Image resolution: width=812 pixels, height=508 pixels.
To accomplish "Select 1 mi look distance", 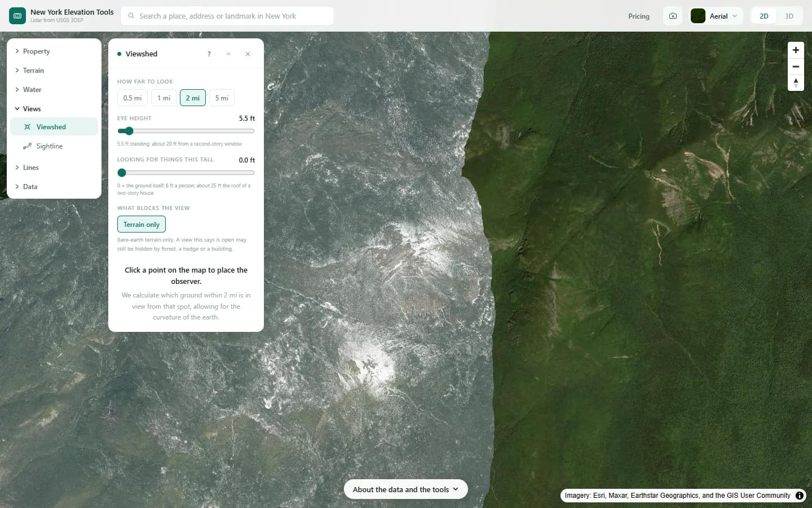I will pyautogui.click(x=164, y=98).
